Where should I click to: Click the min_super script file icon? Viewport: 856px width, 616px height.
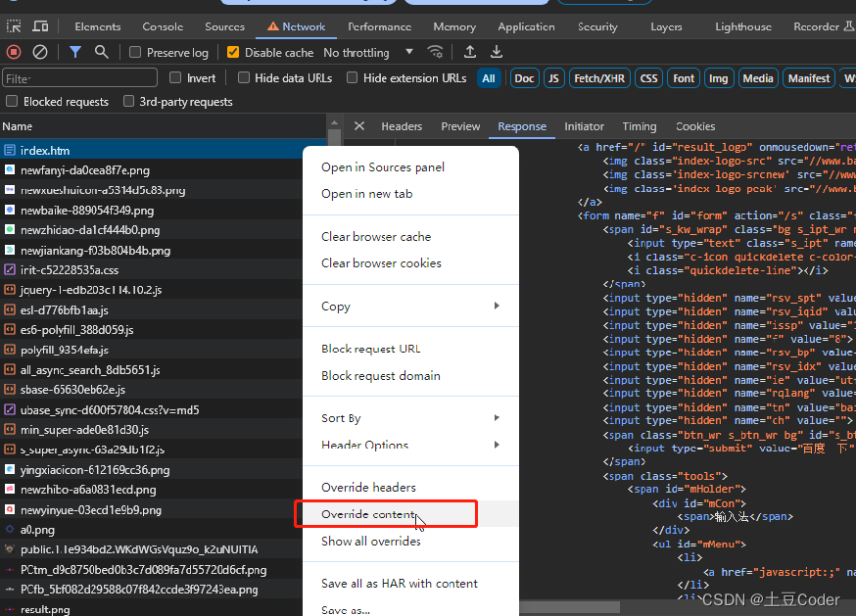pos(9,429)
